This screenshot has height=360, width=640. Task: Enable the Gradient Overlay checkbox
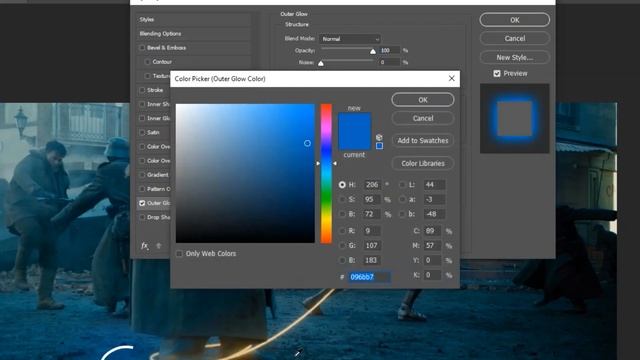[x=142, y=175]
